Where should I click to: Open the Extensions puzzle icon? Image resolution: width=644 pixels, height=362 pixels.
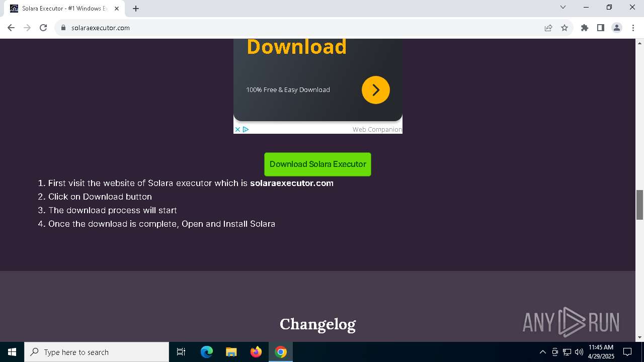585,28
